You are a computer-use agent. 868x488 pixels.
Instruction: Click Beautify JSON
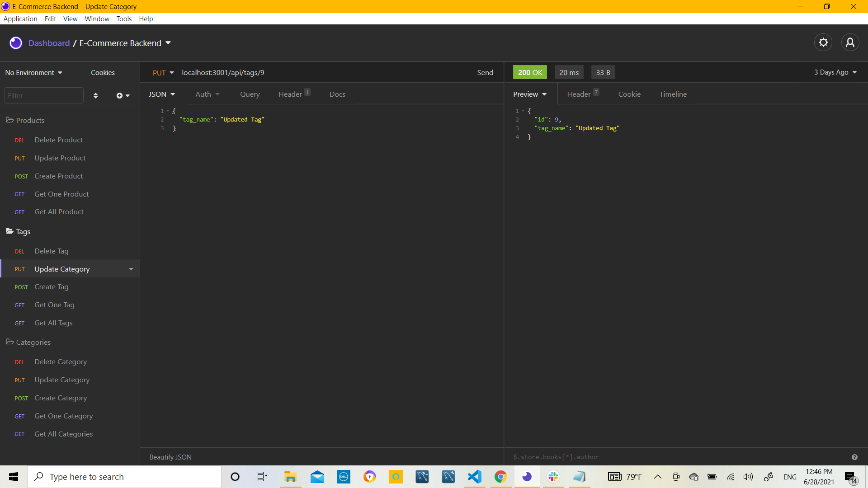(170, 457)
